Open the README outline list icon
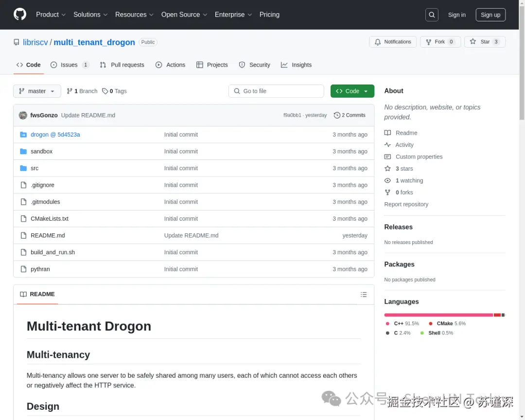This screenshot has height=420, width=525. (x=364, y=295)
